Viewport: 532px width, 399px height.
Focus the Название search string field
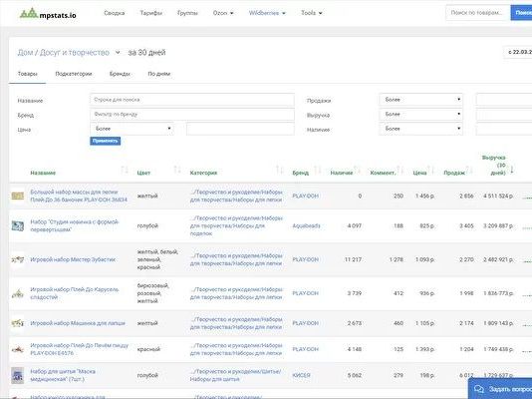[192, 100]
